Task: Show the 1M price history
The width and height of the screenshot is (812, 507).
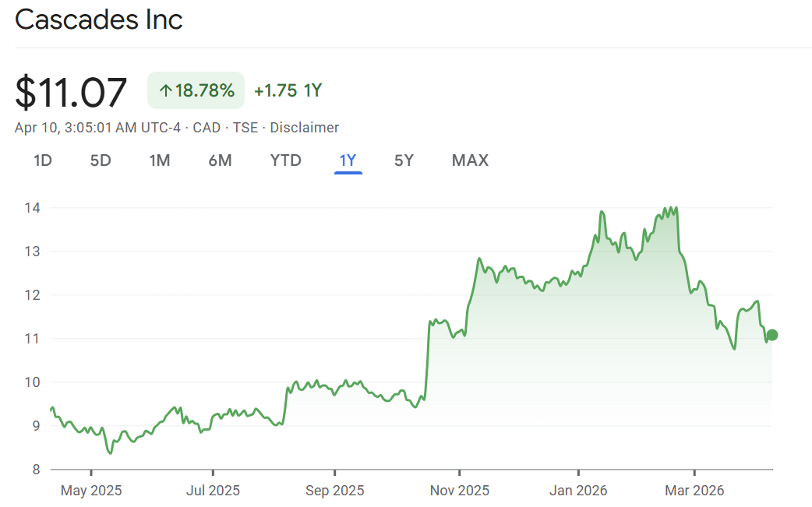Action: [160, 160]
